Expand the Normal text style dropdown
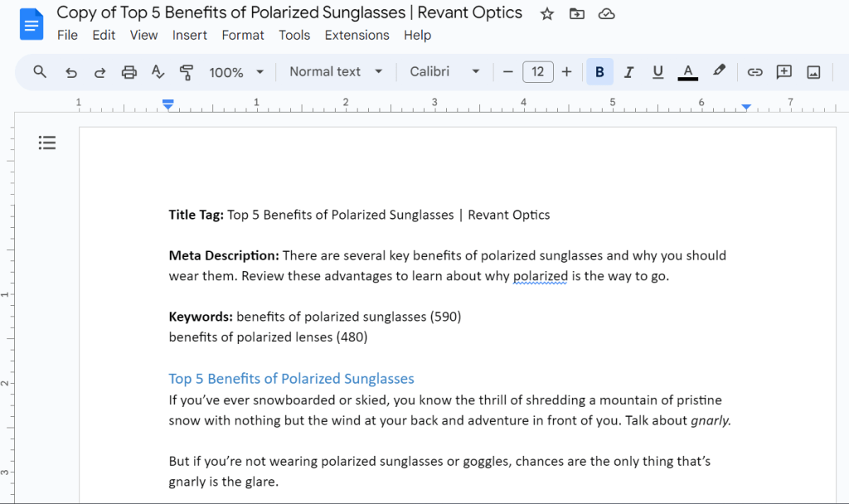849x504 pixels. tap(336, 72)
